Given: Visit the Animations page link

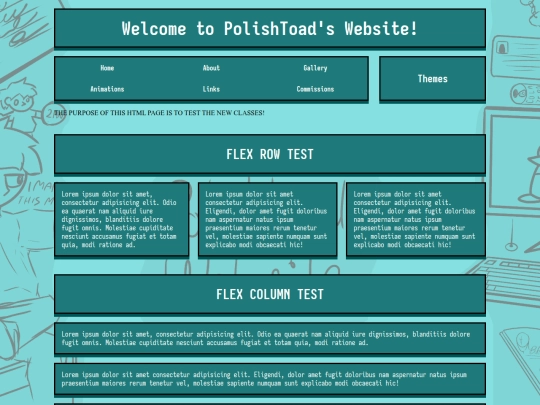Looking at the screenshot, I should [x=107, y=89].
